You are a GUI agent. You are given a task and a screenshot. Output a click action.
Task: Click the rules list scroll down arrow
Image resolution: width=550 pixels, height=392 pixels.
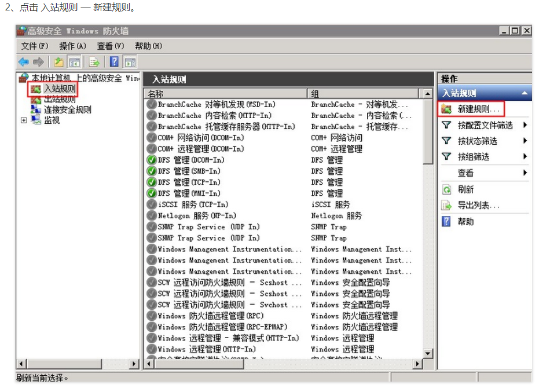[x=428, y=353]
